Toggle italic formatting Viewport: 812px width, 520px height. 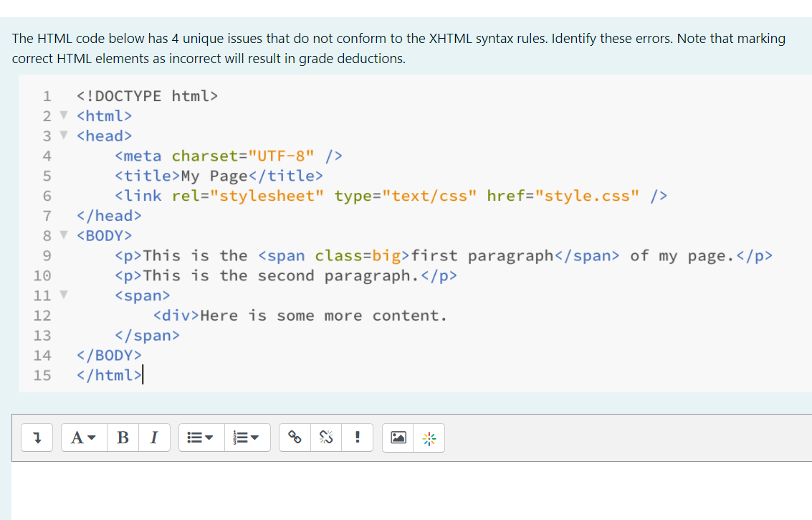click(x=154, y=438)
